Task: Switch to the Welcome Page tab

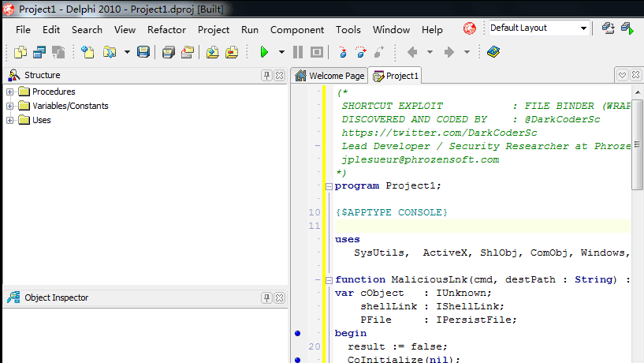Action: point(329,76)
